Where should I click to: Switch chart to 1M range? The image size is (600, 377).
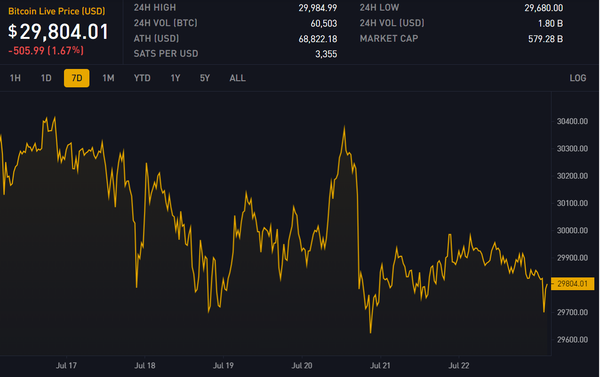pos(108,78)
